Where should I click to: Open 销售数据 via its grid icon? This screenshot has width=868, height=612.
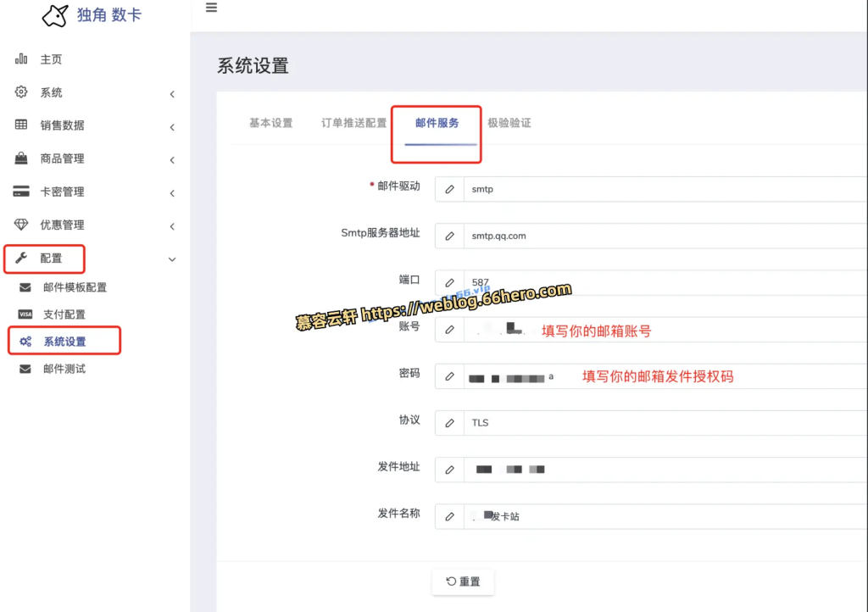click(x=21, y=125)
